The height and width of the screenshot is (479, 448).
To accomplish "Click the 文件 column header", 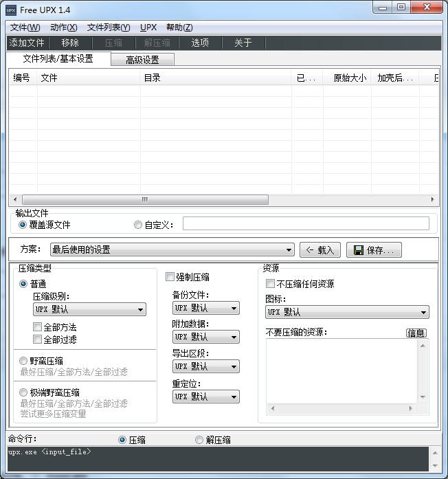I will (x=88, y=78).
